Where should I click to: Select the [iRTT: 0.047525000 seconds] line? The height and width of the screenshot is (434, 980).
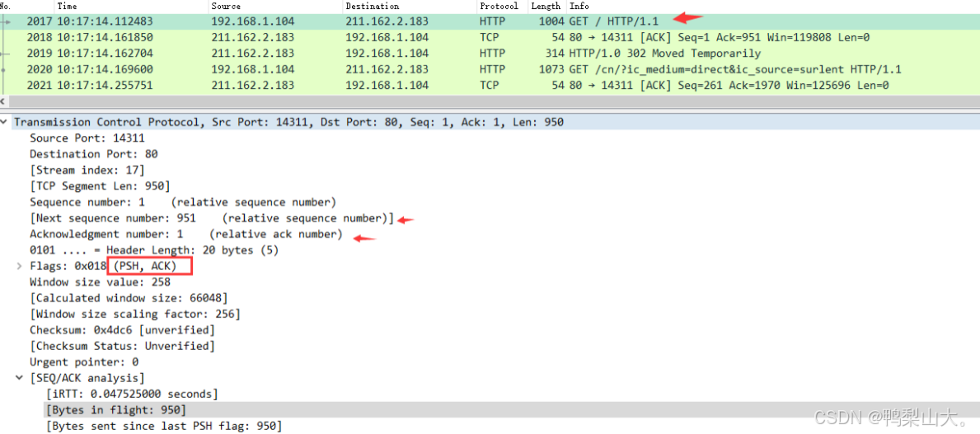pos(132,394)
